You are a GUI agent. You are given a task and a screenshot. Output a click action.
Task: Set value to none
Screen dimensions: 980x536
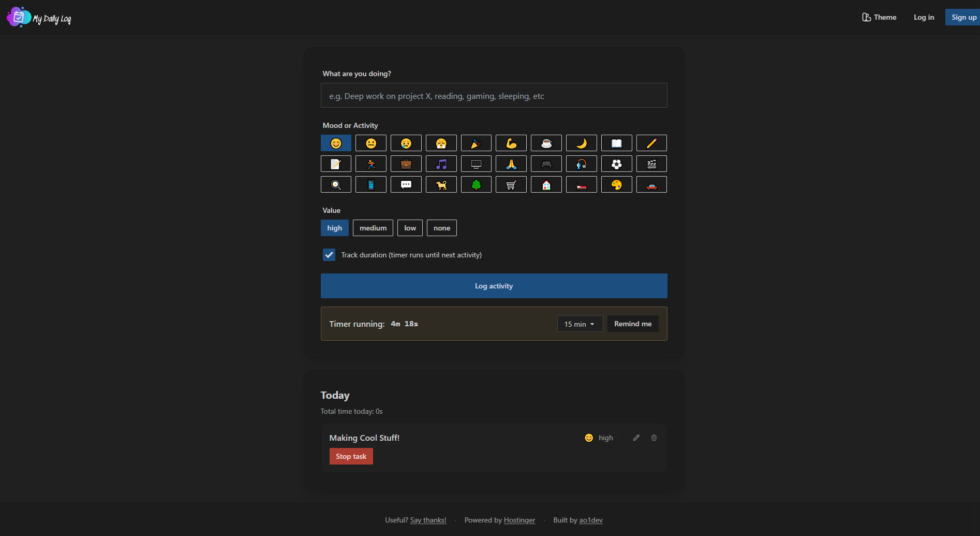[441, 228]
